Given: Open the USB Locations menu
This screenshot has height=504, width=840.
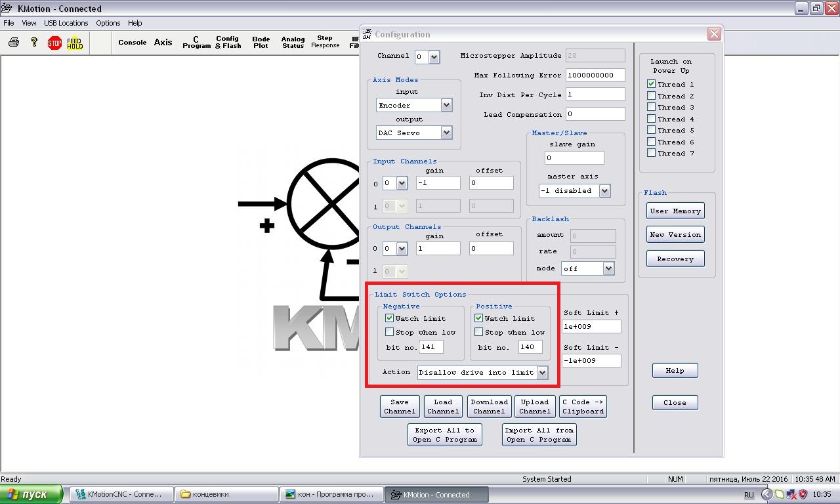Looking at the screenshot, I should 66,23.
